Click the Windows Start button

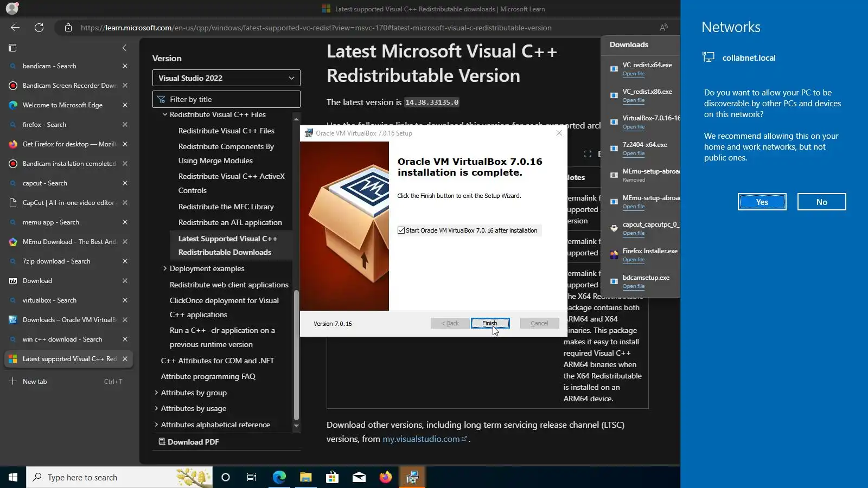(13, 477)
